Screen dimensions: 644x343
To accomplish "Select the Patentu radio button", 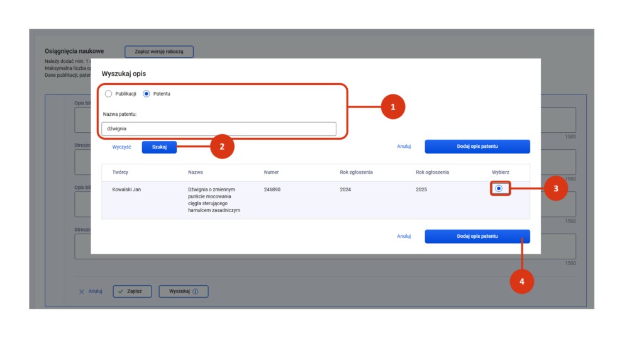I will click(x=147, y=94).
